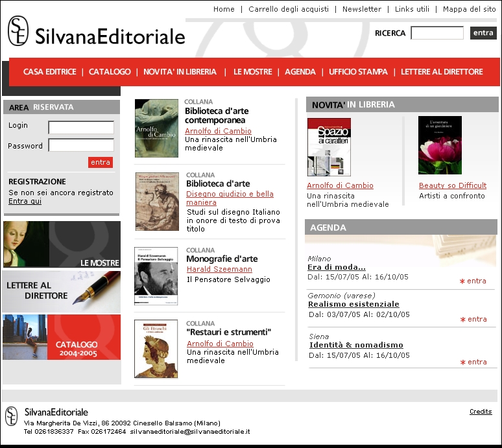Click the Biblioteca d'arte contemporanea collana title
This screenshot has width=502, height=448.
[x=217, y=115]
